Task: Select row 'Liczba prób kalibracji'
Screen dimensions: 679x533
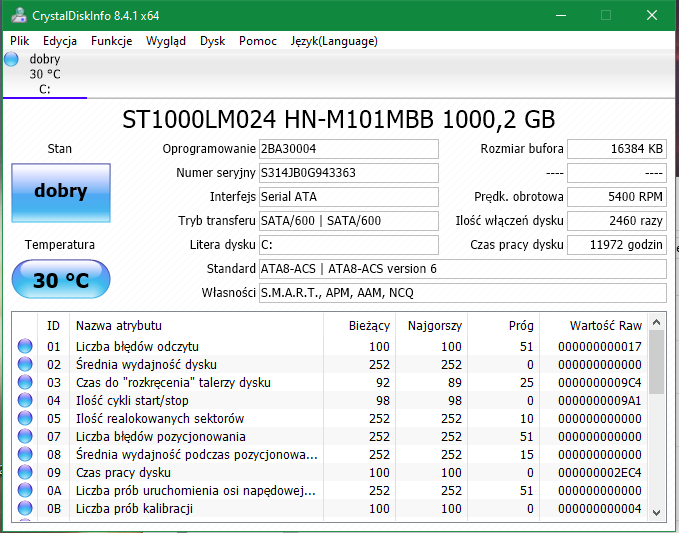Action: [330, 508]
